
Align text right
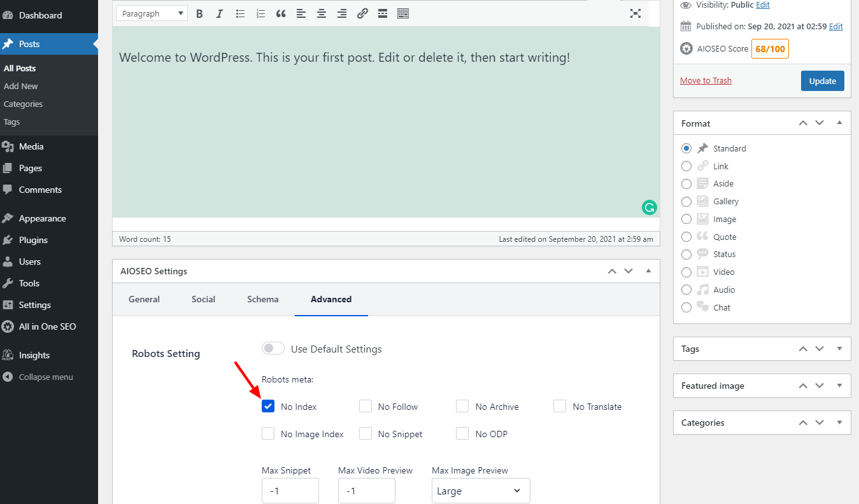tap(342, 13)
